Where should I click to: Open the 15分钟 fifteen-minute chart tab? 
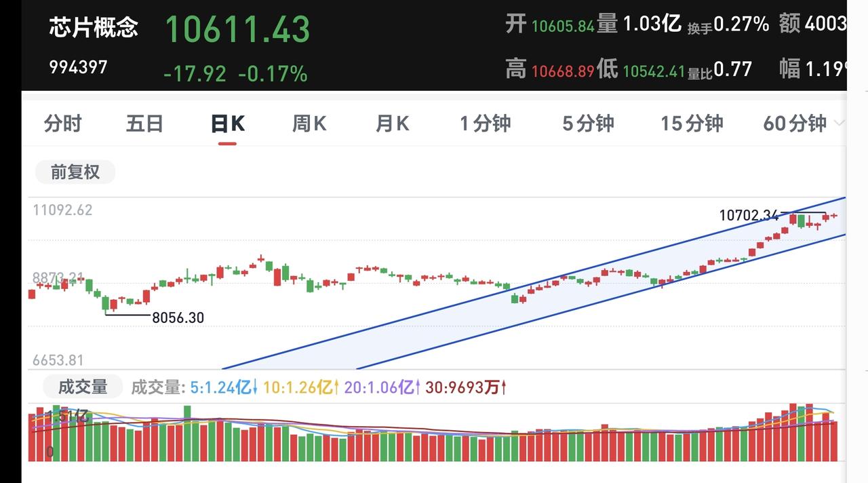click(x=692, y=123)
